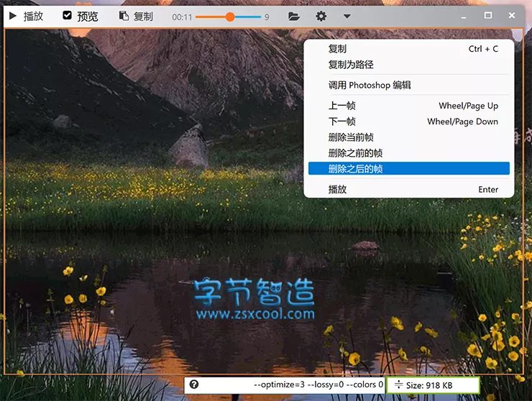Open settings with the gear icon

pos(321,16)
